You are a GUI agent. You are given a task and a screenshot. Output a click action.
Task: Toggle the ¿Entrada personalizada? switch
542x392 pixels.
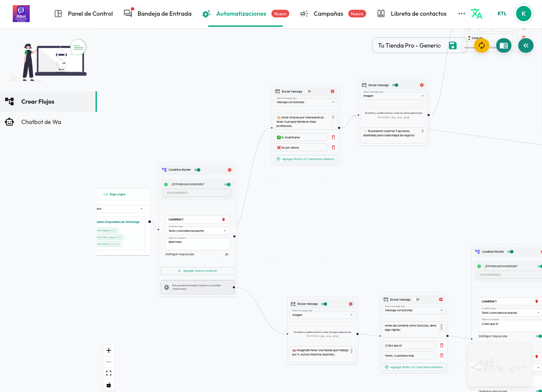(227, 184)
